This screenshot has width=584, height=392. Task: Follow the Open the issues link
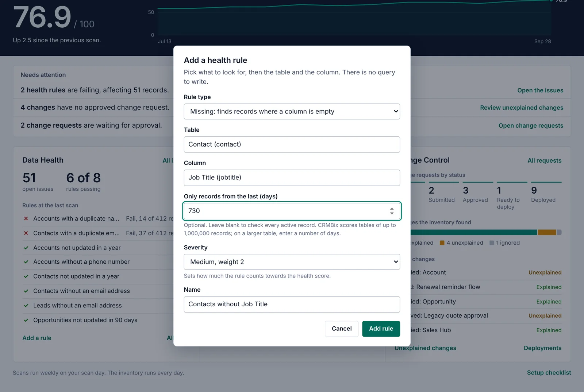coord(540,90)
